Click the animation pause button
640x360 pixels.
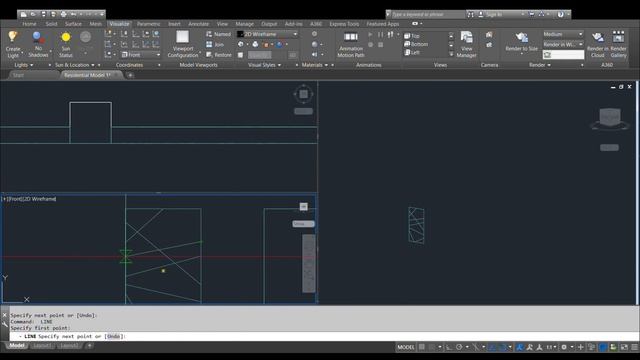(x=380, y=35)
